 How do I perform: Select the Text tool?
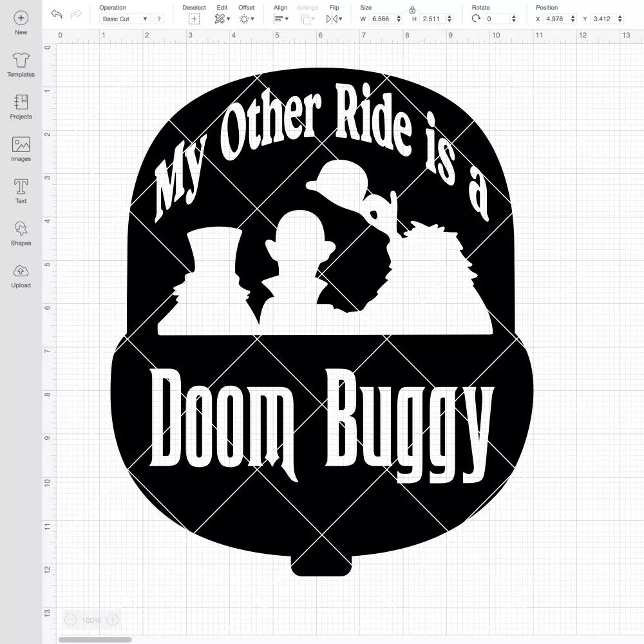(x=21, y=191)
